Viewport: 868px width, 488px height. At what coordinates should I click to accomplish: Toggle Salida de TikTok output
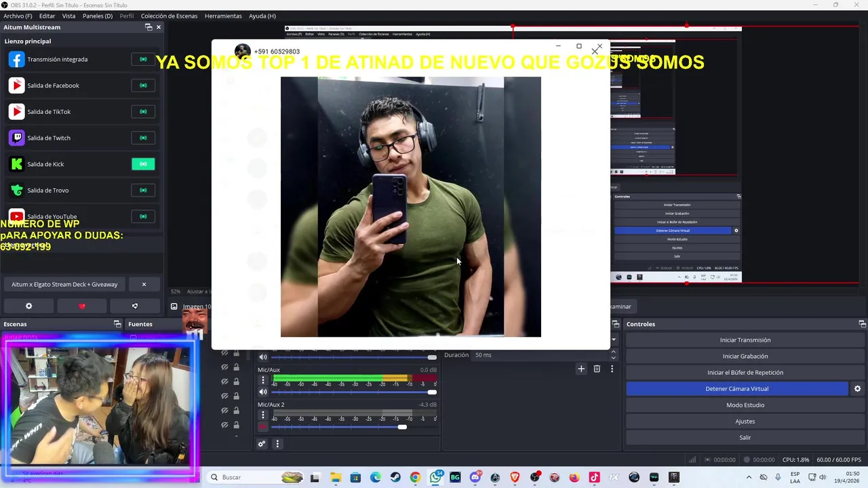[x=143, y=112]
